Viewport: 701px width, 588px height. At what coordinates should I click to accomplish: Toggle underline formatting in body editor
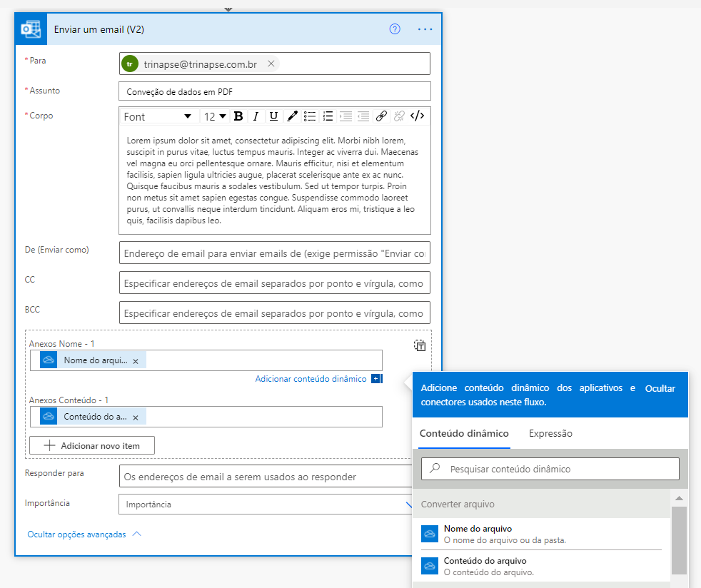coord(273,116)
